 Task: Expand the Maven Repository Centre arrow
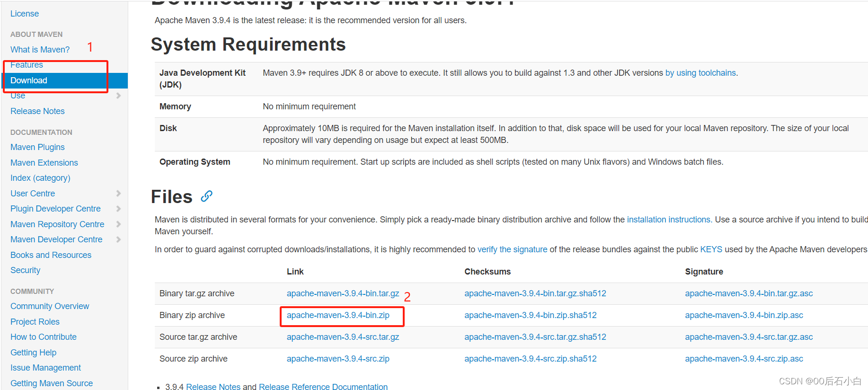click(118, 224)
